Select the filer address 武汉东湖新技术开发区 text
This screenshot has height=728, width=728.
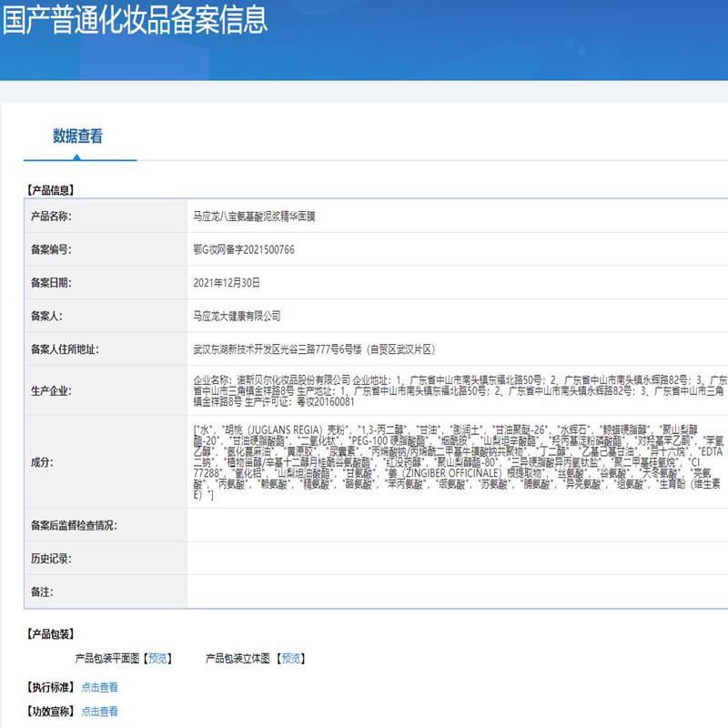click(314, 349)
